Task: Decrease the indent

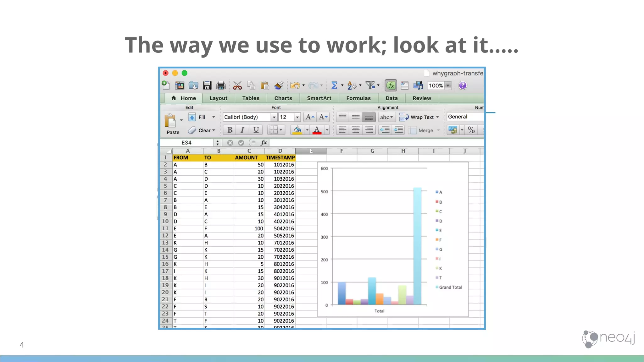Action: (x=385, y=130)
